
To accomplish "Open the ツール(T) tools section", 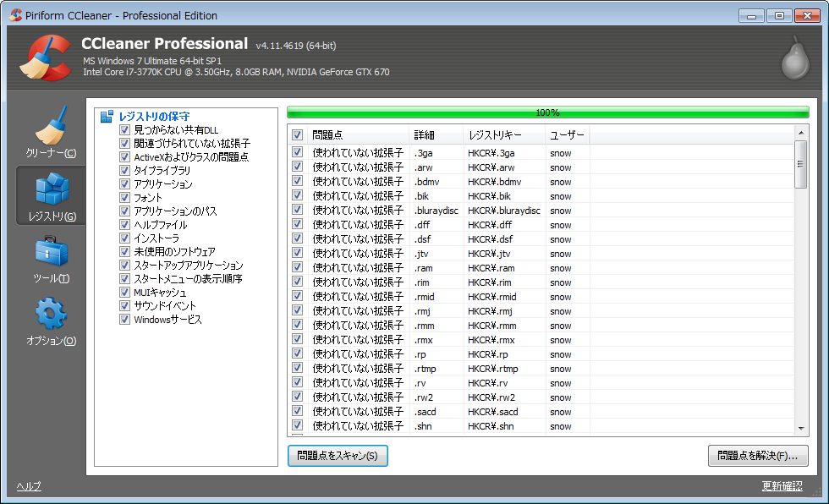I will coord(52,259).
